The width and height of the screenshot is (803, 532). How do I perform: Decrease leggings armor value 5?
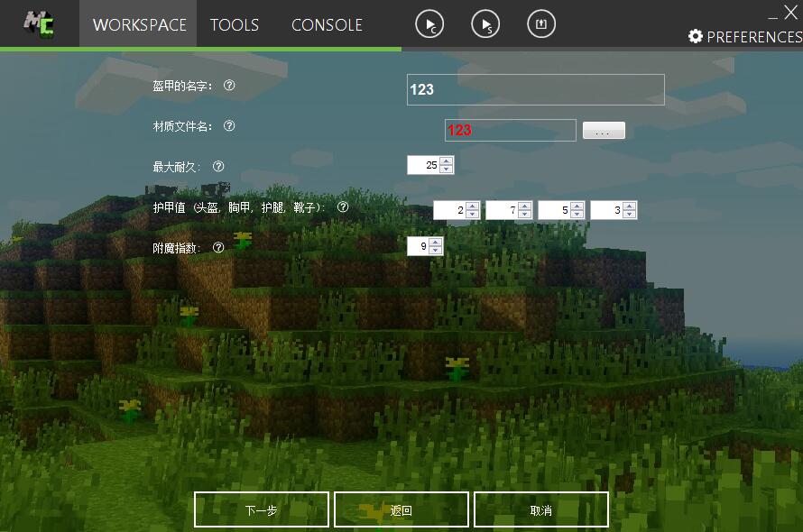click(577, 214)
